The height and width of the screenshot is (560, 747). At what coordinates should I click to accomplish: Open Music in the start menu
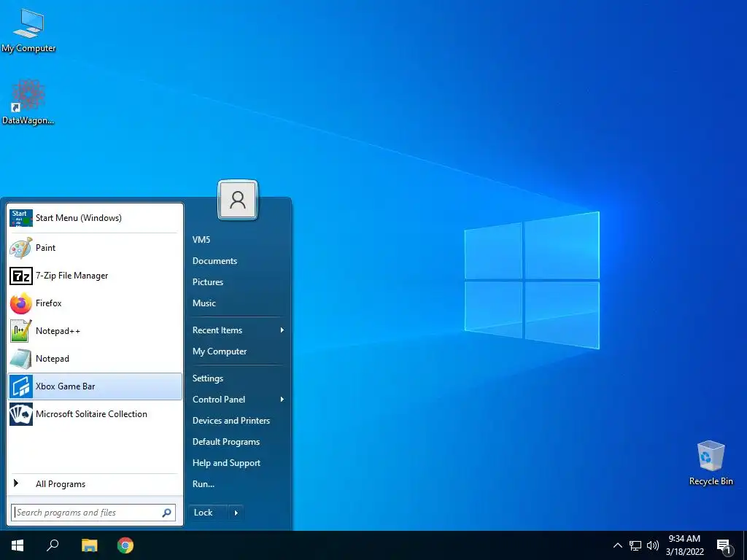tap(204, 303)
